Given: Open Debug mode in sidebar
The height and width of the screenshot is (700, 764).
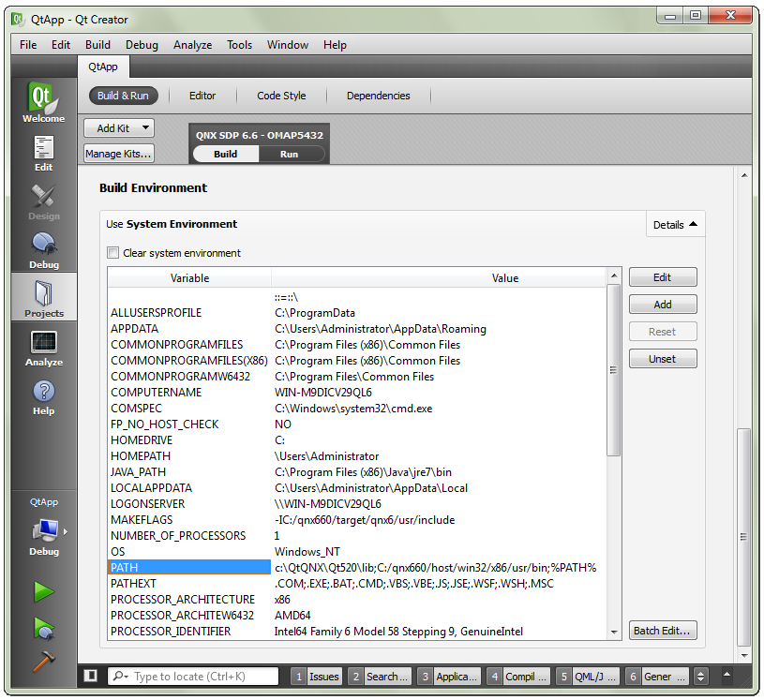Looking at the screenshot, I should tap(43, 249).
